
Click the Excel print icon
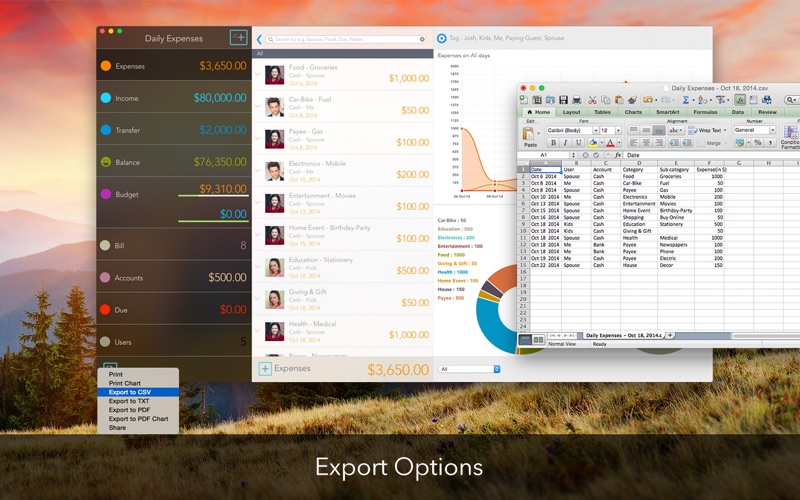577,100
